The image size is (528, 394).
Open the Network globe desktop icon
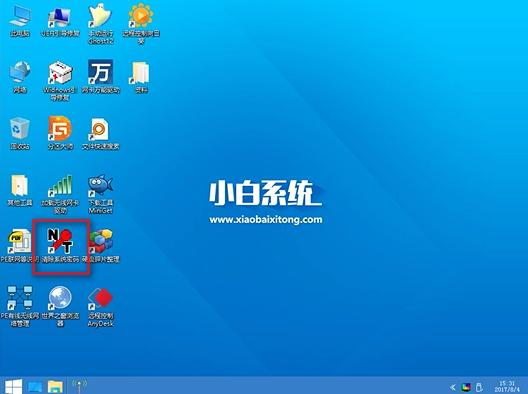[20, 77]
